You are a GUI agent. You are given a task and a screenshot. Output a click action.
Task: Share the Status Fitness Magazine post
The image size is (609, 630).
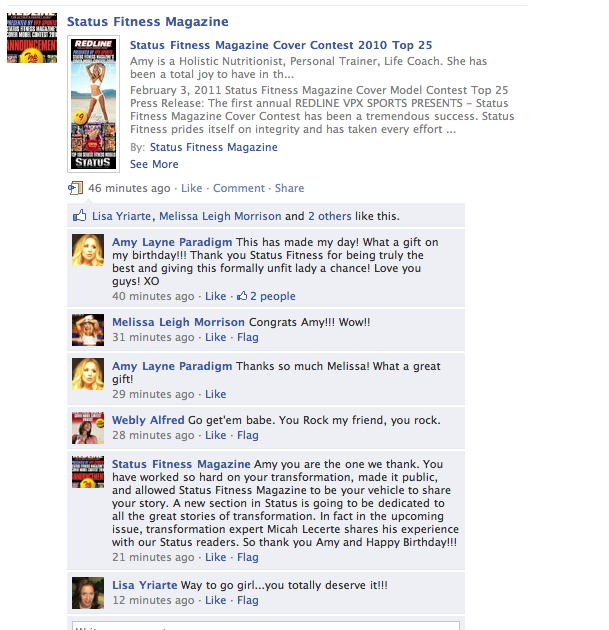pos(289,188)
